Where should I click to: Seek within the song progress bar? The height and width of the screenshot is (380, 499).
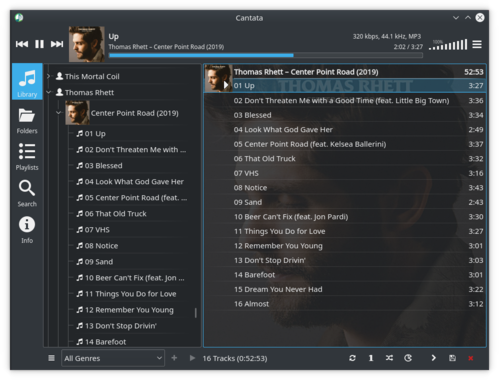[x=266, y=55]
